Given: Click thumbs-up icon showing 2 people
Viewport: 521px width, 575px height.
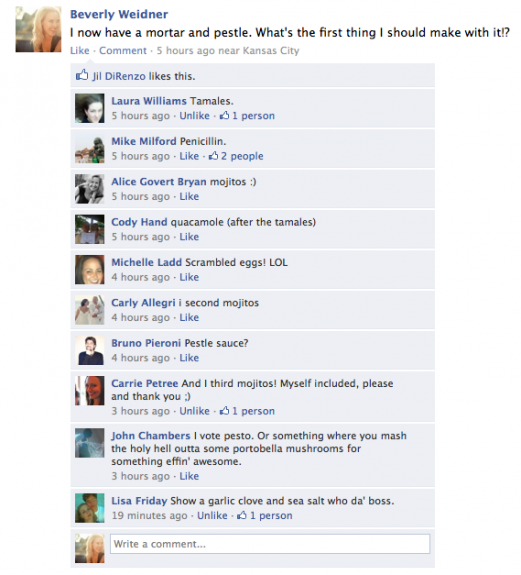Looking at the screenshot, I should (x=213, y=156).
